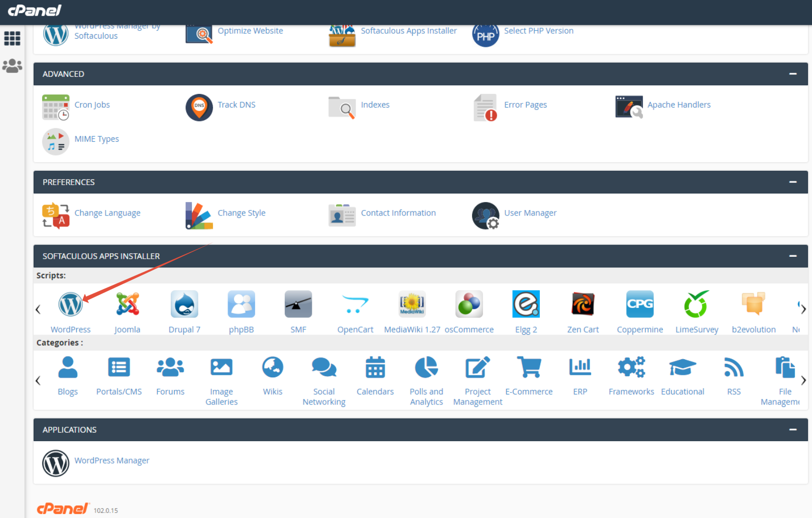Show previous categories with left arrow
The image size is (812, 518).
pos(38,380)
